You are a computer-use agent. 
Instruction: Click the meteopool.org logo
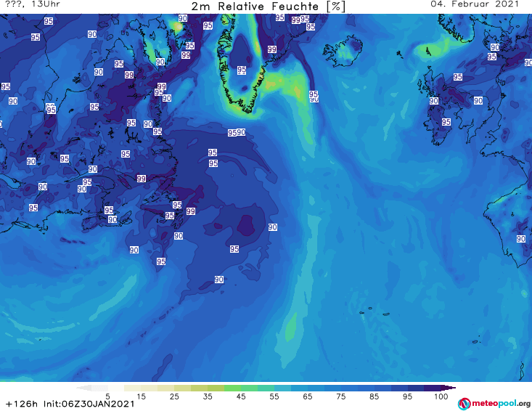click(494, 404)
